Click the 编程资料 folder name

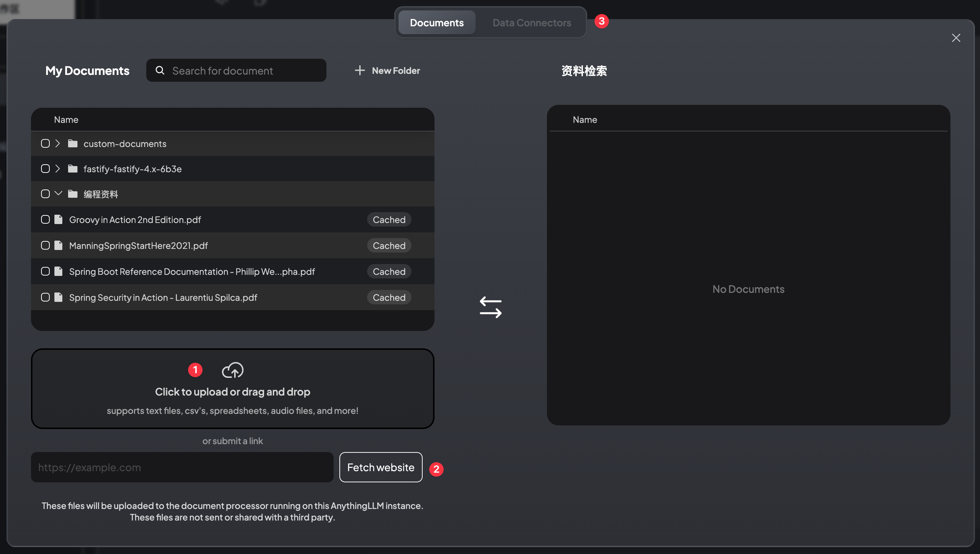point(101,194)
